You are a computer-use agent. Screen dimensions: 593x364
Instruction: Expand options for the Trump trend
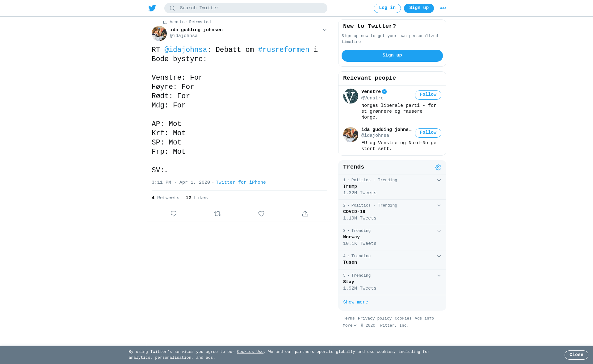pos(439,180)
